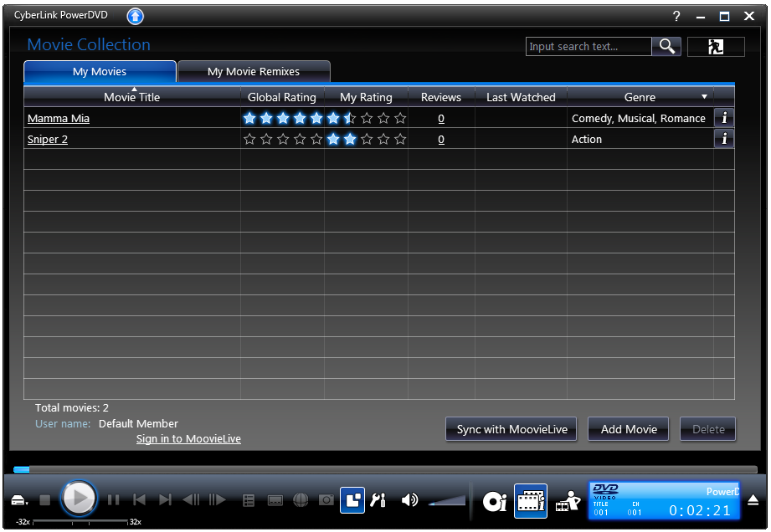Open info for Mamma Mia
Screen dimensions: 771x532
pyautogui.click(x=724, y=118)
